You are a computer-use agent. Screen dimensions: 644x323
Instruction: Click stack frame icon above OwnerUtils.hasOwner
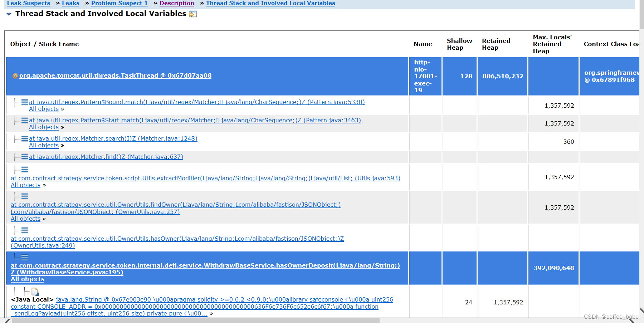(x=24, y=230)
